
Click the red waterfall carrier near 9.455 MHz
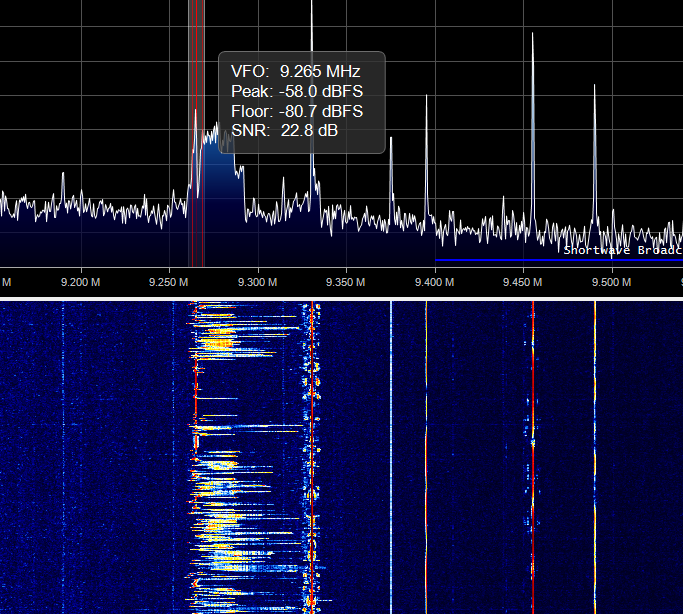(x=532, y=450)
